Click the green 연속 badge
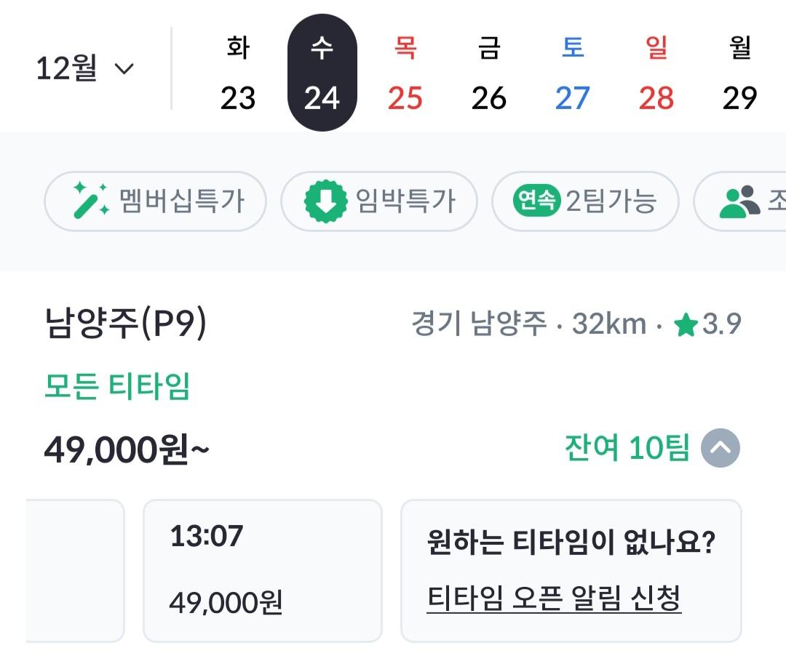 [536, 201]
